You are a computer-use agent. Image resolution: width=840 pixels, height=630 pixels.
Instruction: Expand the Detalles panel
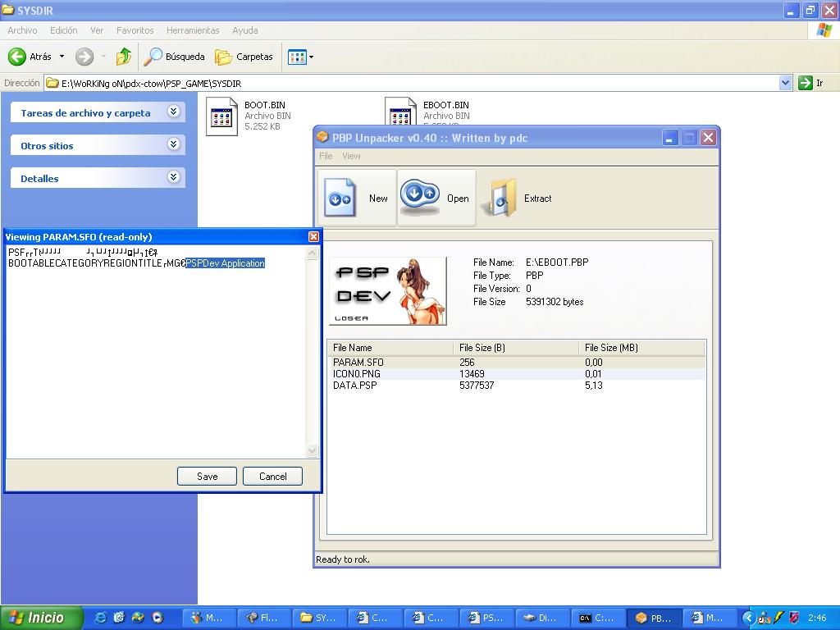click(x=173, y=178)
